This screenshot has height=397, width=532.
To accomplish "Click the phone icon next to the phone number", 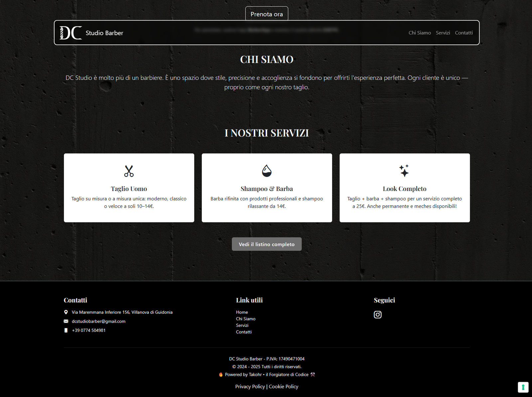I will coord(66,330).
